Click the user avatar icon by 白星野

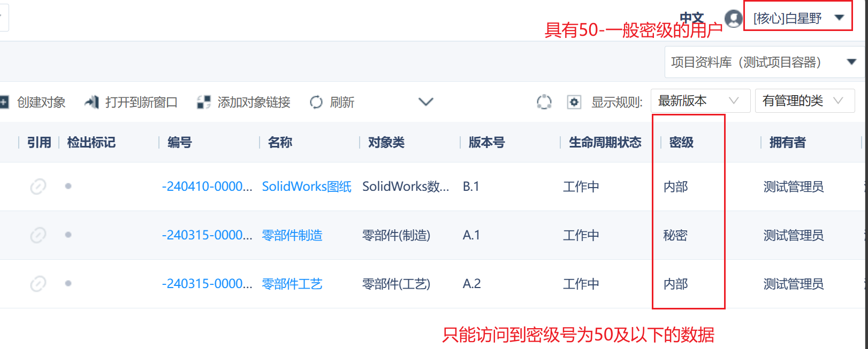[x=733, y=19]
